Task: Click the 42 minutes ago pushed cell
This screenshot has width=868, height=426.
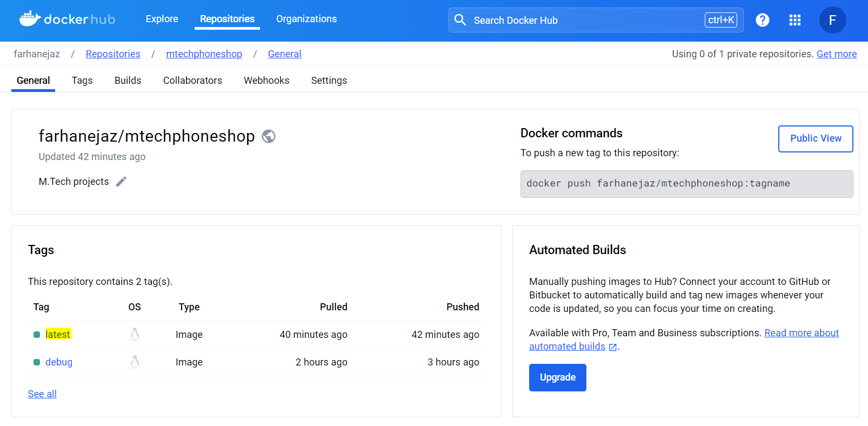Action: (445, 335)
